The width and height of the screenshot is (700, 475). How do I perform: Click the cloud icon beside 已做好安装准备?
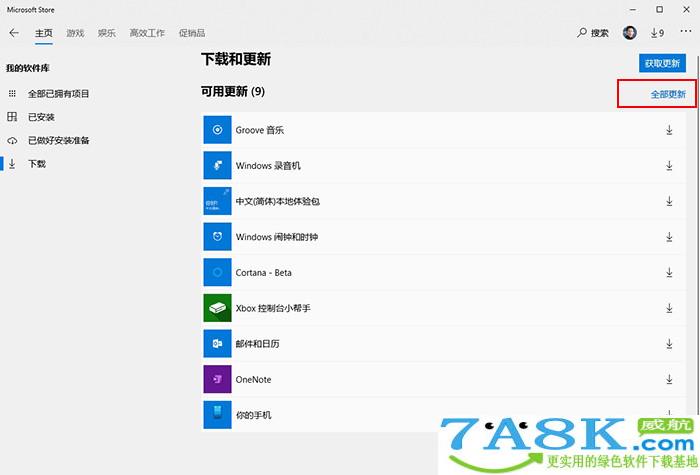click(x=12, y=141)
